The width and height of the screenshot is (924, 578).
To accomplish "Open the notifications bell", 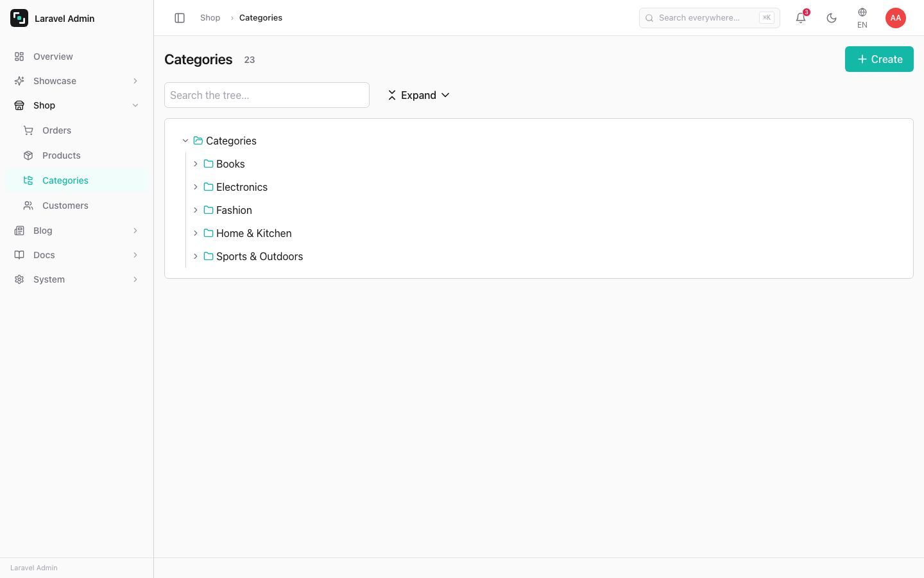I will coord(801,18).
